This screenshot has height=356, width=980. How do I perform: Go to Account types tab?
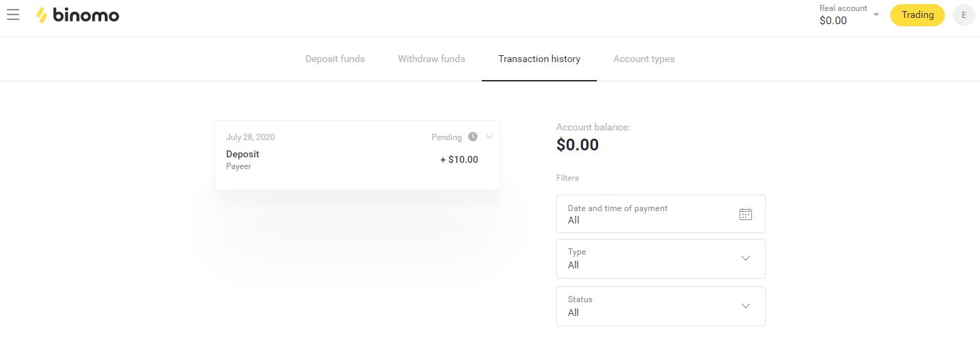click(644, 59)
